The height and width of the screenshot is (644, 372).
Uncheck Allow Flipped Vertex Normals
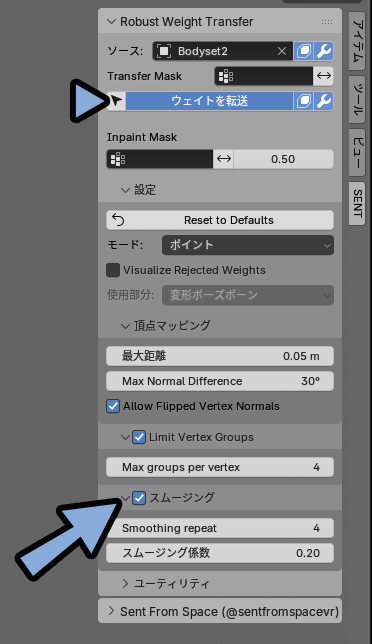[x=113, y=406]
